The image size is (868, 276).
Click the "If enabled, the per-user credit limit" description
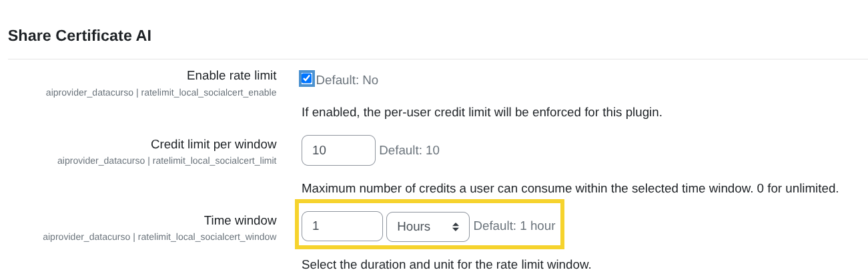coord(481,112)
